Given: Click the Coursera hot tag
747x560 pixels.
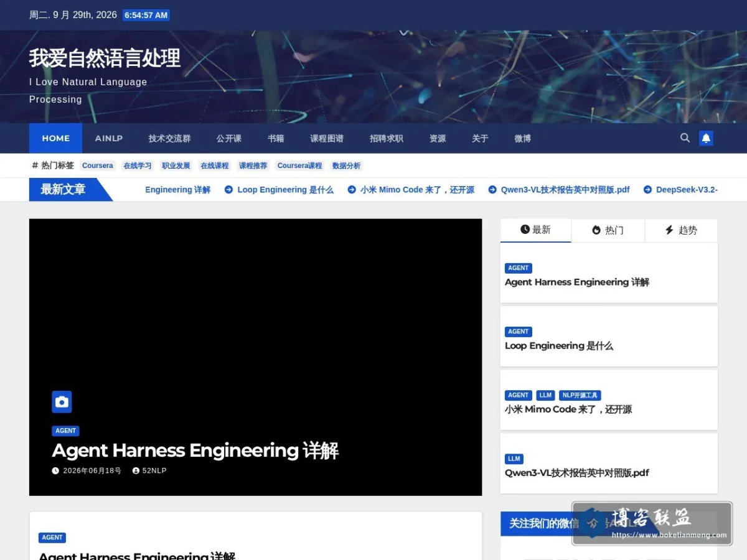Looking at the screenshot, I should coord(98,166).
